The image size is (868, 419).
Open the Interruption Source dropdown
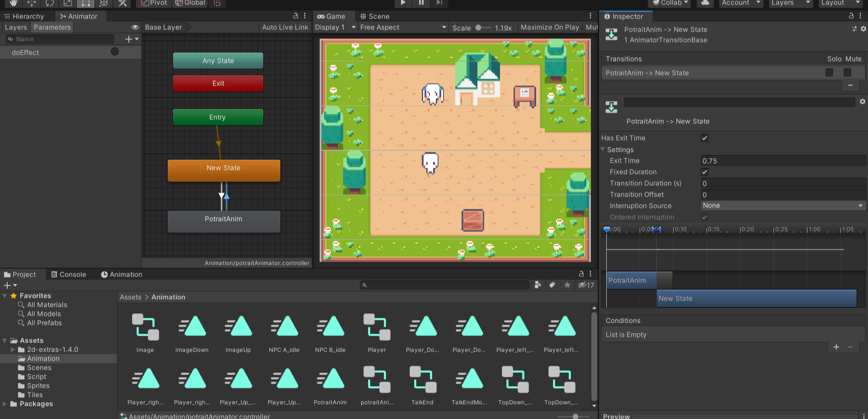coord(783,206)
